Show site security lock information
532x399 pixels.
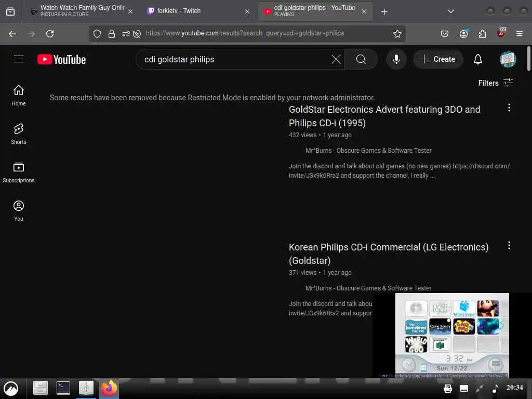(x=112, y=34)
